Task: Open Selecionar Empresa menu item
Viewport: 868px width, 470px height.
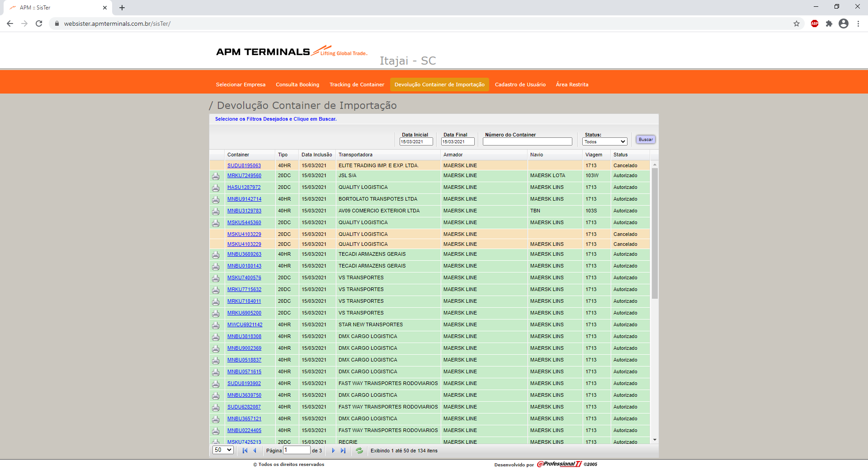Action: pos(241,85)
